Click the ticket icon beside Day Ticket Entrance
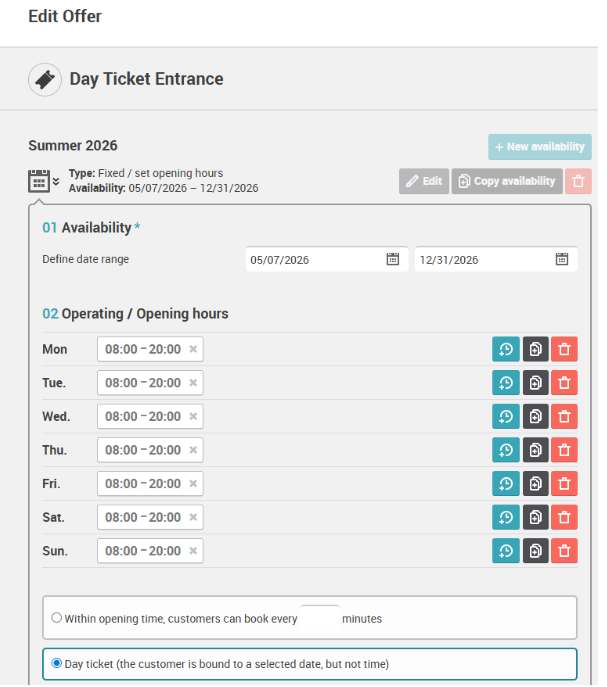 pos(45,80)
